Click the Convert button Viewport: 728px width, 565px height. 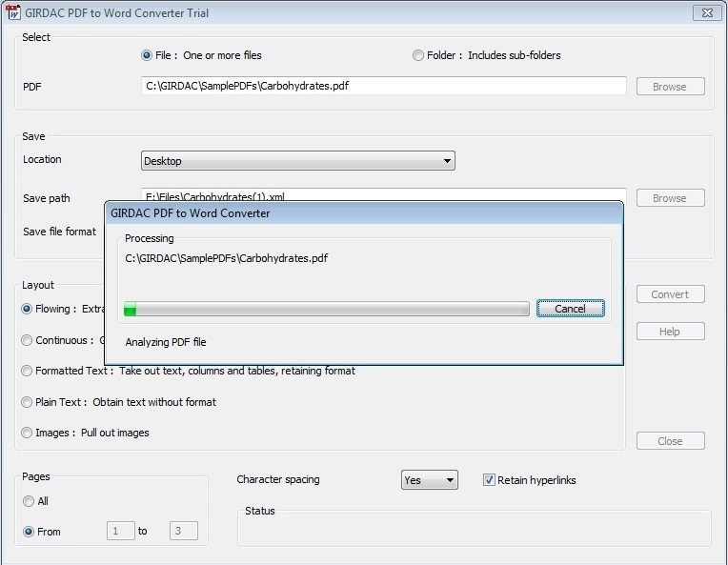pyautogui.click(x=670, y=293)
